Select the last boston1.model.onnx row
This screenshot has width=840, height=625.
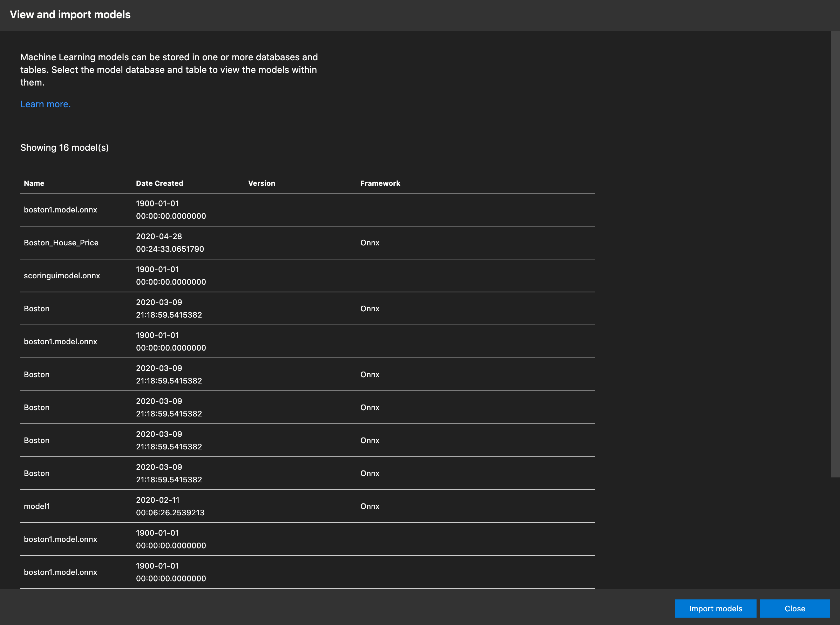(60, 572)
